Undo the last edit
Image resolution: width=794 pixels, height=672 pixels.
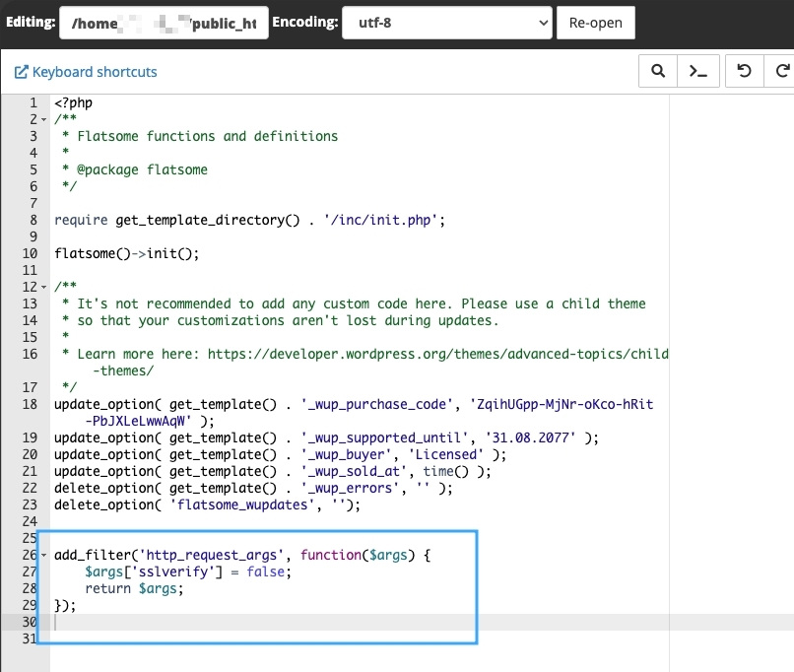tap(745, 71)
